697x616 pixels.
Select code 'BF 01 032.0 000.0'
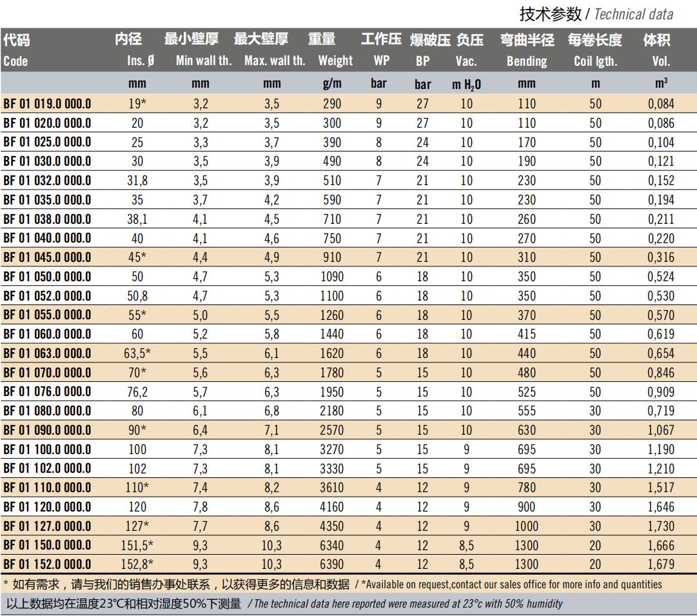click(x=47, y=181)
